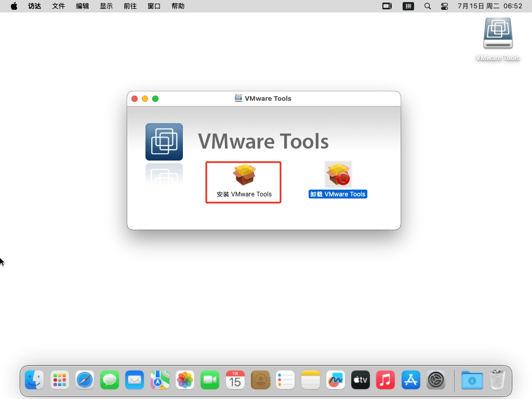Image resolution: width=532 pixels, height=399 pixels.
Task: Open the 文件 menu
Action: [x=59, y=6]
